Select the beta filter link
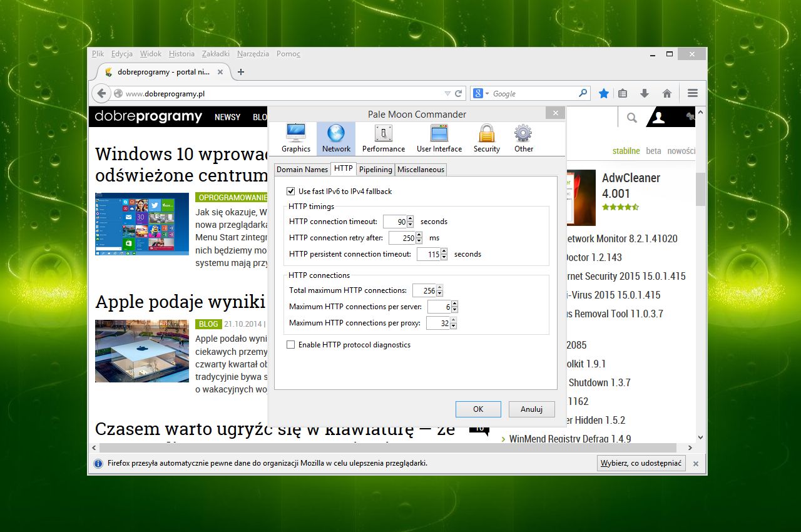801x532 pixels. click(653, 151)
